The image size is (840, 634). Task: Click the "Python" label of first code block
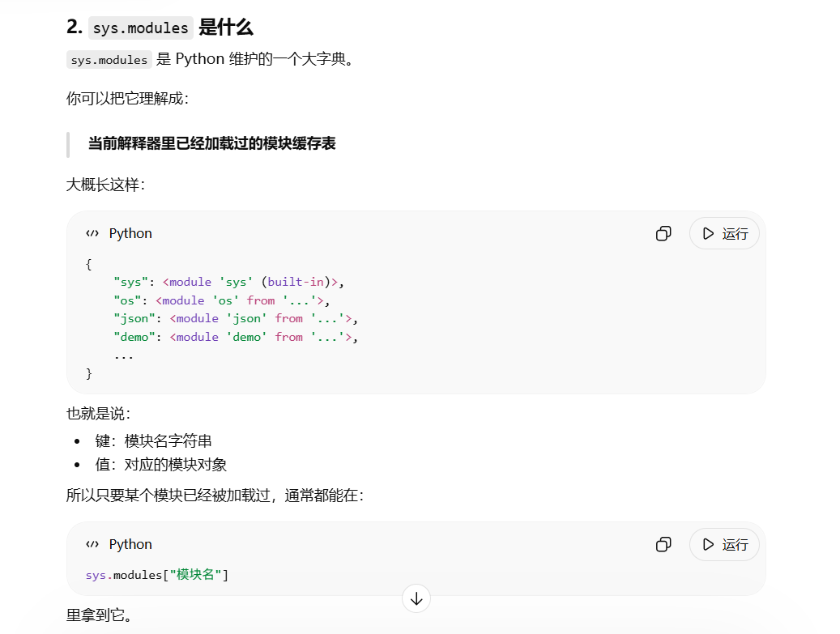(x=130, y=233)
